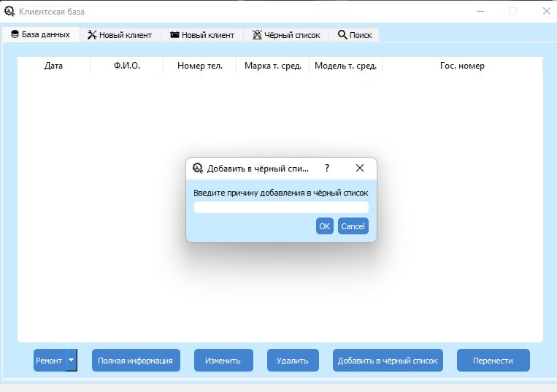The height and width of the screenshot is (392, 557).
Task: Click the Клиентская база app icon in title bar
Action: point(9,11)
